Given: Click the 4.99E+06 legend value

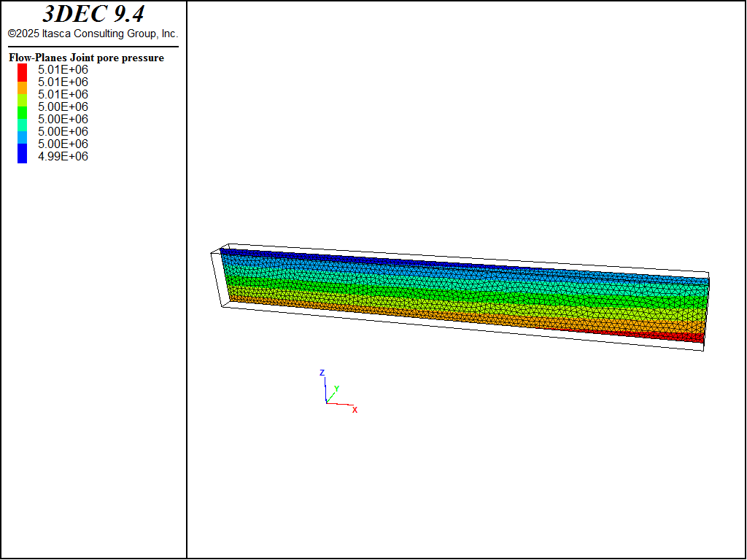Looking at the screenshot, I should coord(63,156).
